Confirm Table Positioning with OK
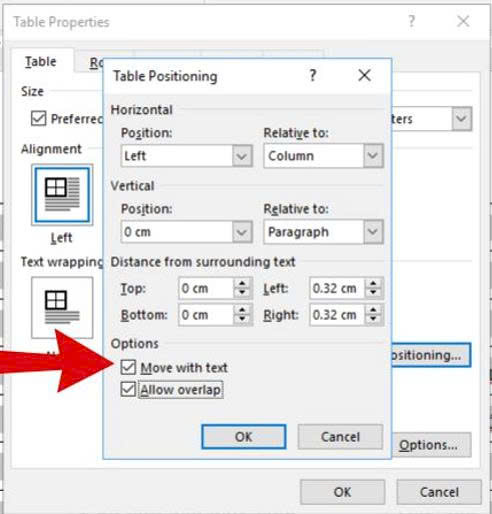This screenshot has height=514, width=492. [x=244, y=437]
